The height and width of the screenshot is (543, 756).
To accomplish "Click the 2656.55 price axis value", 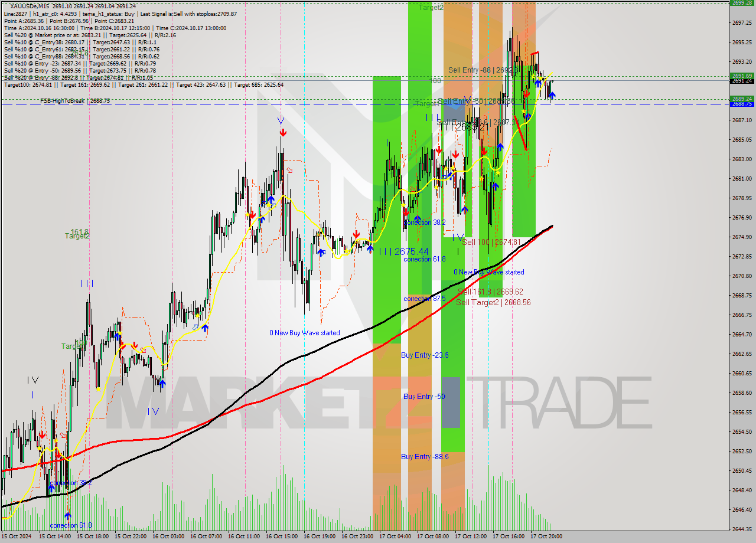I will (x=742, y=412).
